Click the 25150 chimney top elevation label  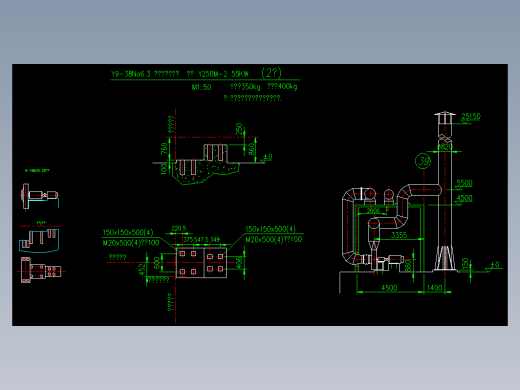coord(471,116)
